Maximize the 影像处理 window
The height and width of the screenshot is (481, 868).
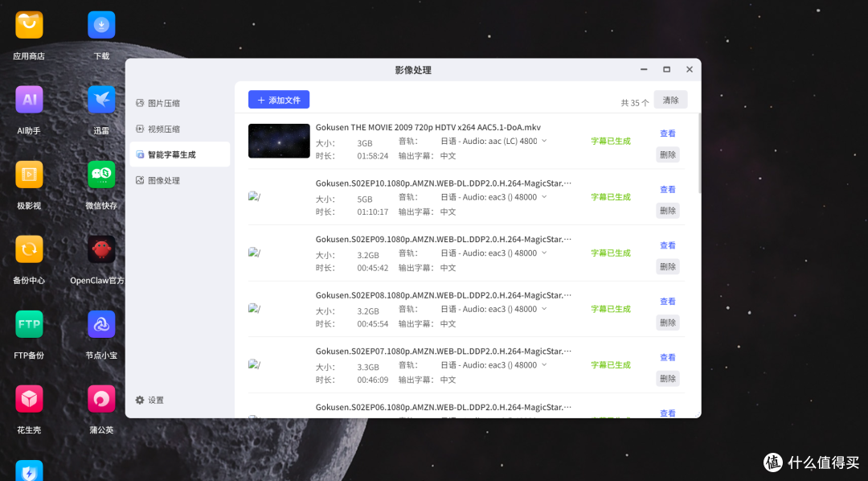(666, 69)
